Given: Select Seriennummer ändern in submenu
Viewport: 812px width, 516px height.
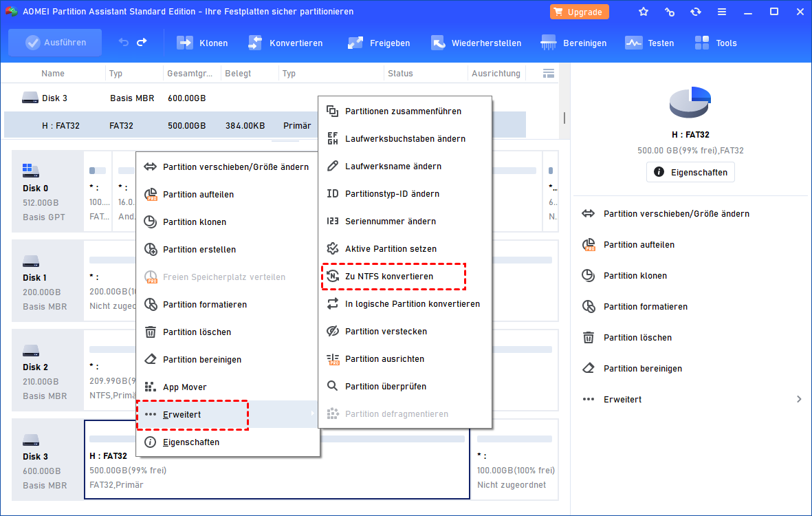Looking at the screenshot, I should pos(405,221).
